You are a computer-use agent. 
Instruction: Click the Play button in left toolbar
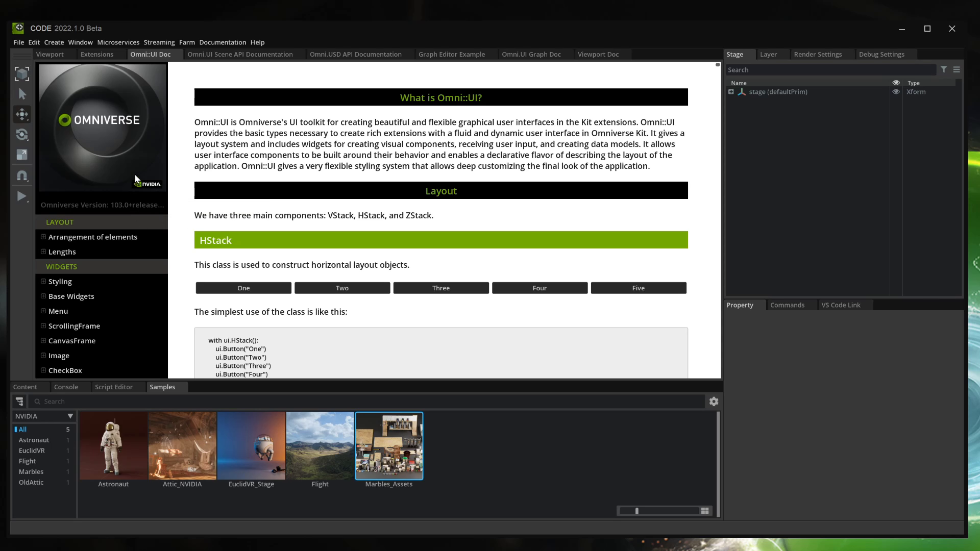click(21, 196)
